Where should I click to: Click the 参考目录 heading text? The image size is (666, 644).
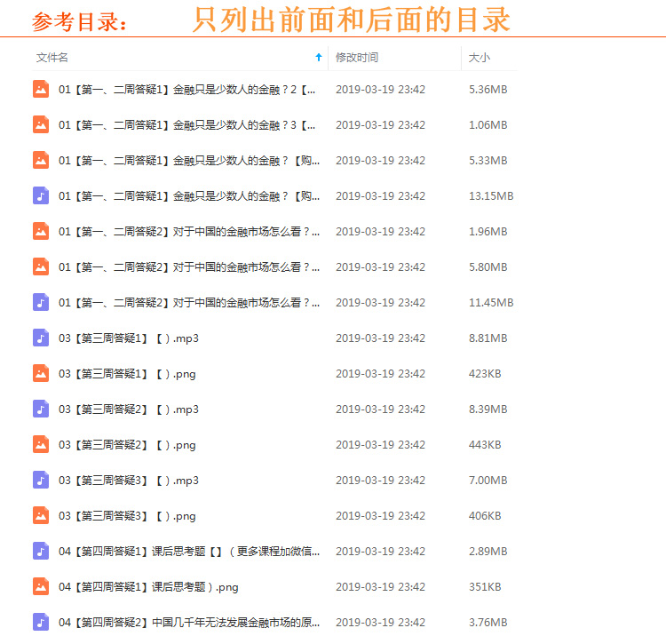pos(80,22)
